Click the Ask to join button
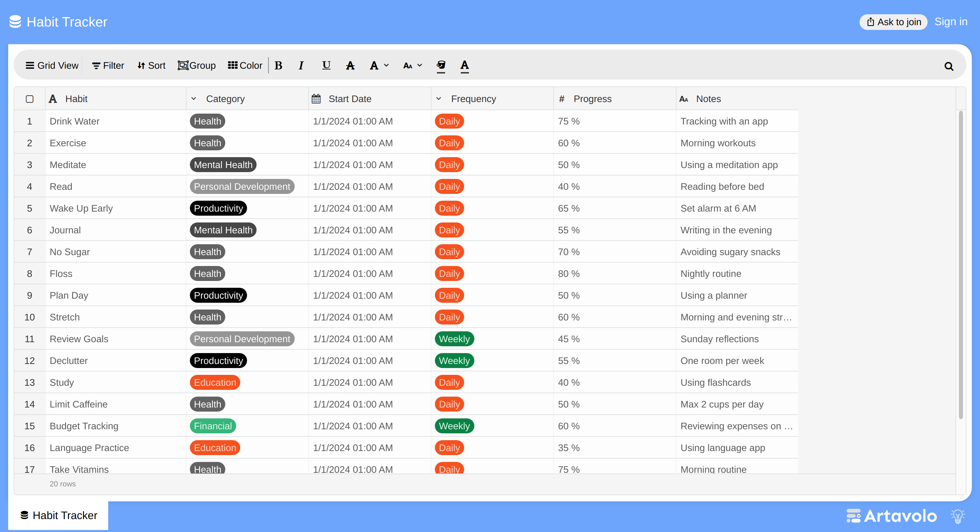 click(x=893, y=22)
